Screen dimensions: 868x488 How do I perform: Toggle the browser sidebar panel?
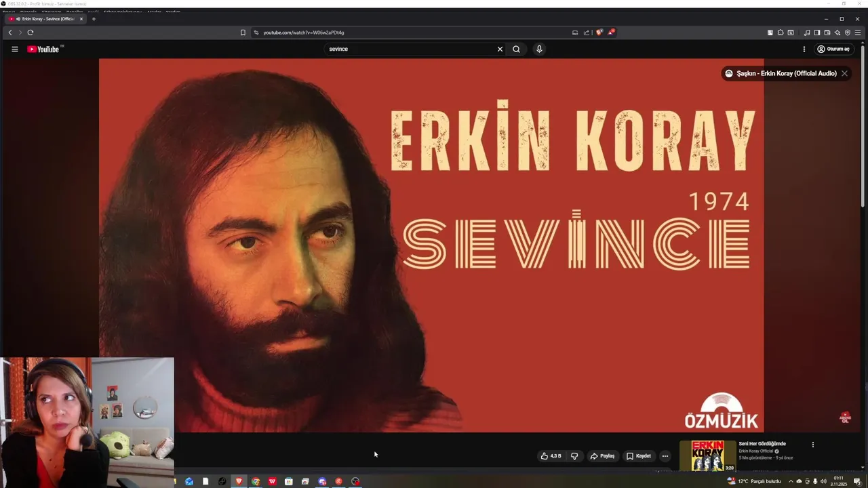(x=817, y=33)
